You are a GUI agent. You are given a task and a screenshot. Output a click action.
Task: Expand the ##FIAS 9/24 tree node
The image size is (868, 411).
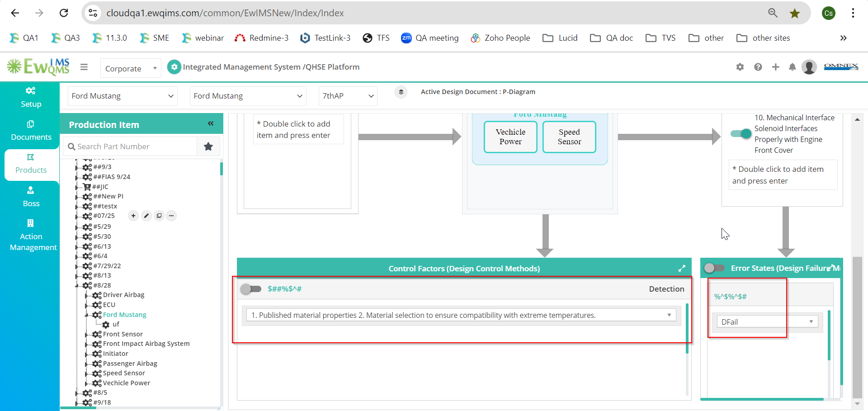pyautogui.click(x=77, y=177)
